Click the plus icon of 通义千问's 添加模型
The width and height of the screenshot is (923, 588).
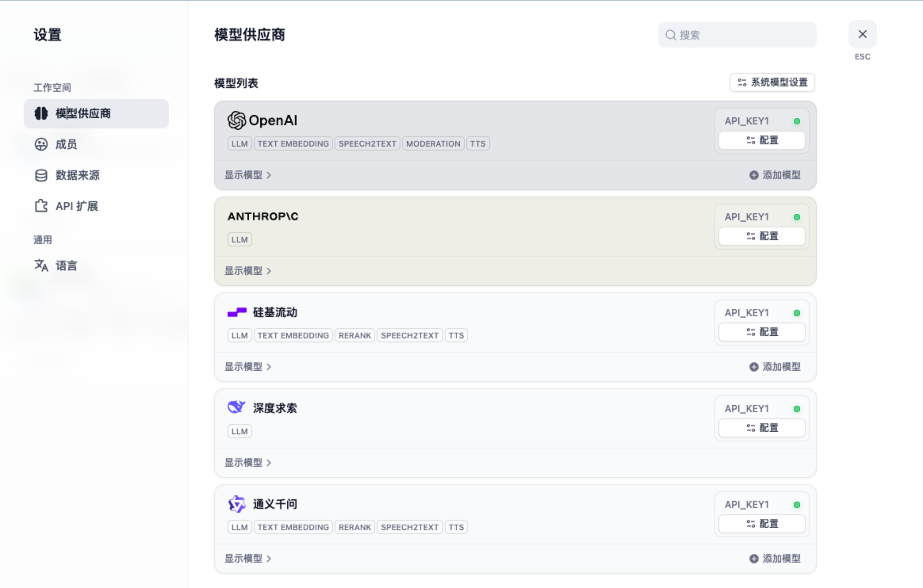[753, 559]
